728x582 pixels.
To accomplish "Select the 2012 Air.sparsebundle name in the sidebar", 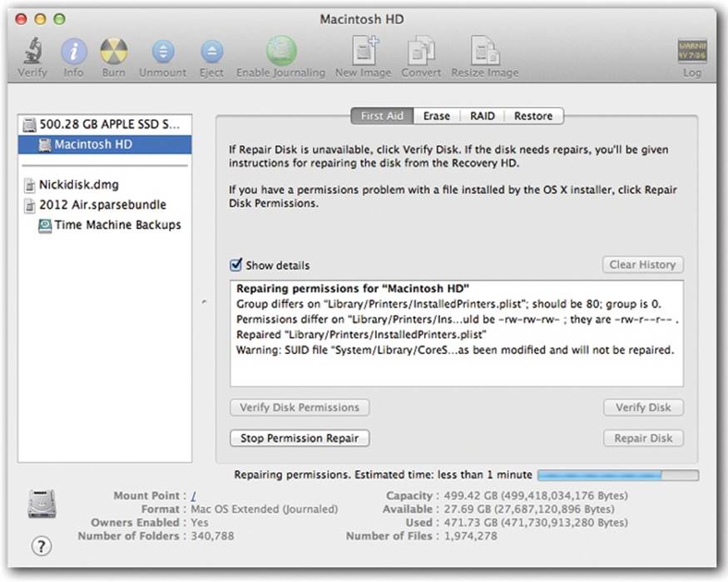I will coord(102,205).
